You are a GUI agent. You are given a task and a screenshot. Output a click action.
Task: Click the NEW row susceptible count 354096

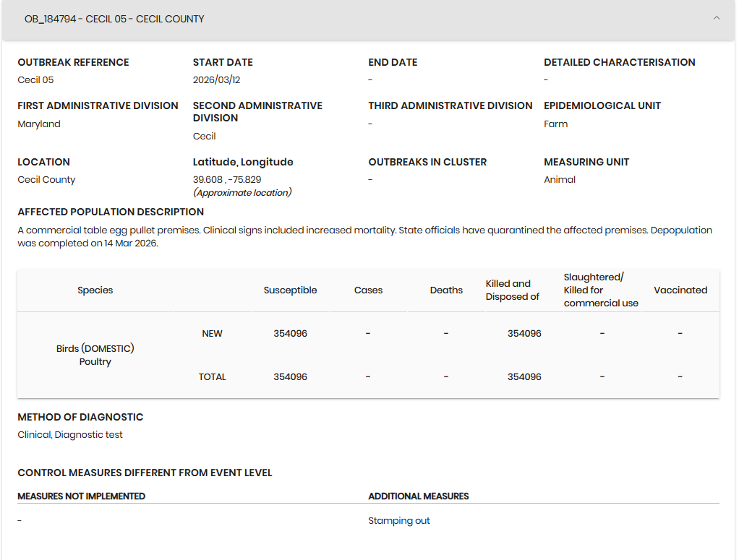click(x=290, y=334)
